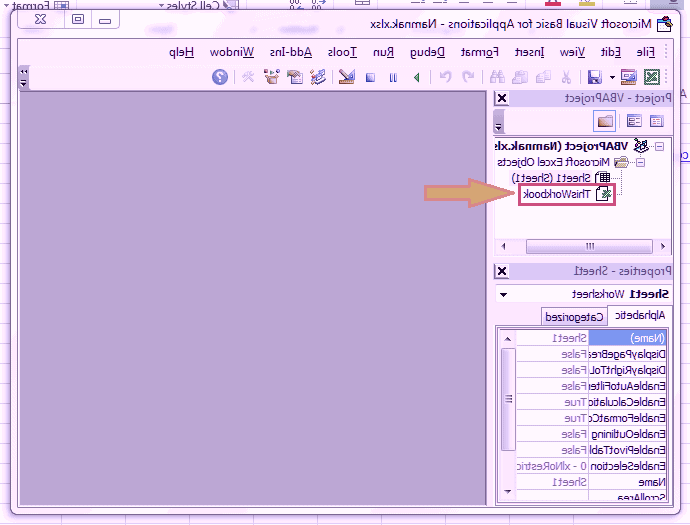The width and height of the screenshot is (690, 525).
Task: Click the (Name) property value field
Action: (552, 338)
